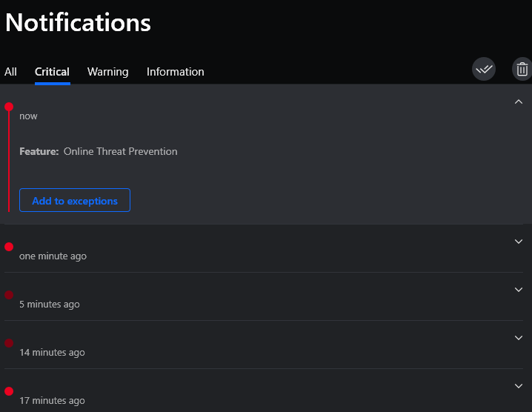532x412 pixels.
Task: Switch to the All tab
Action: point(10,72)
